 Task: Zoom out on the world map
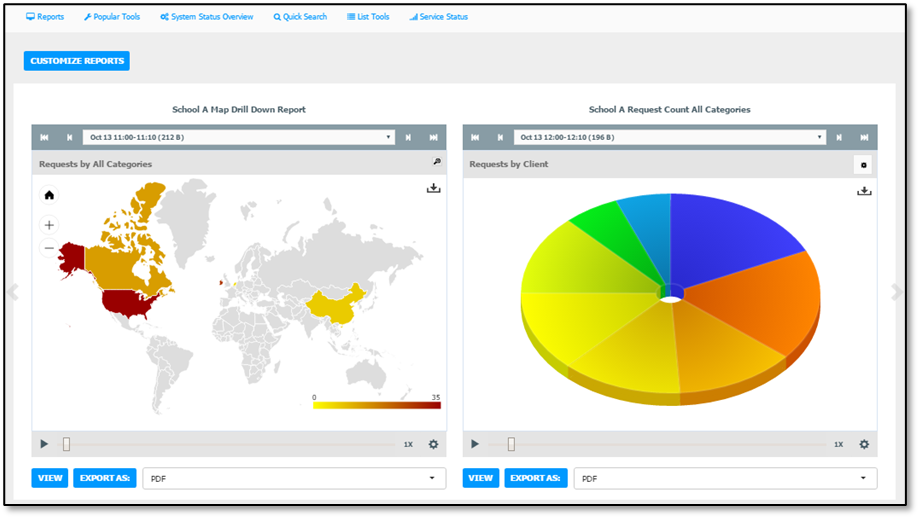coord(49,248)
